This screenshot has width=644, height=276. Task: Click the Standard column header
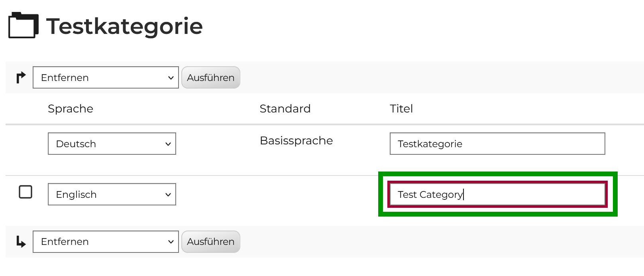point(285,108)
